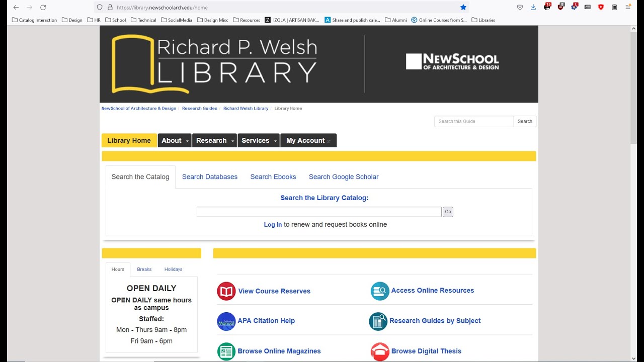Click the Search button beside Search this Guide
Image resolution: width=644 pixels, height=362 pixels.
525,121
